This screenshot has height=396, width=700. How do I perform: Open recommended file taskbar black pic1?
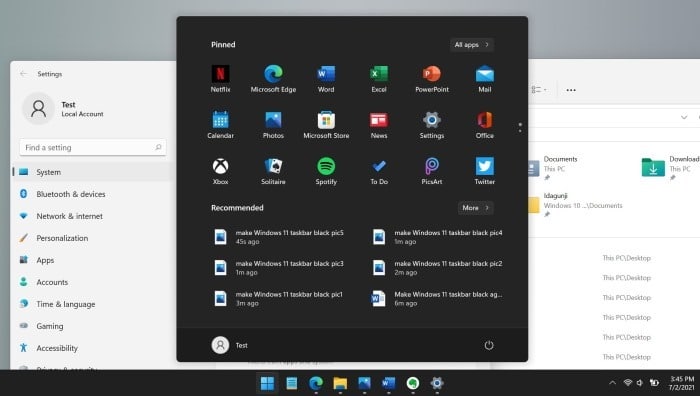tap(279, 299)
